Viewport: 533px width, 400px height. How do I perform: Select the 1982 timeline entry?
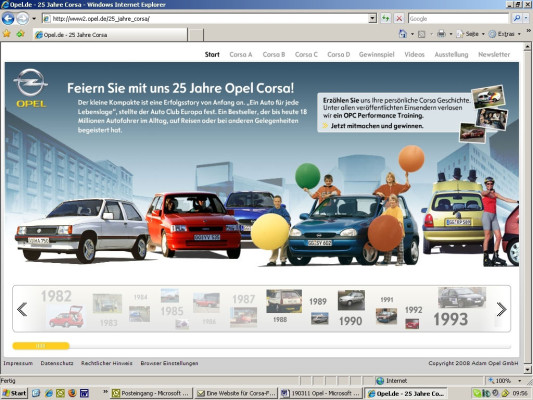[x=56, y=296]
